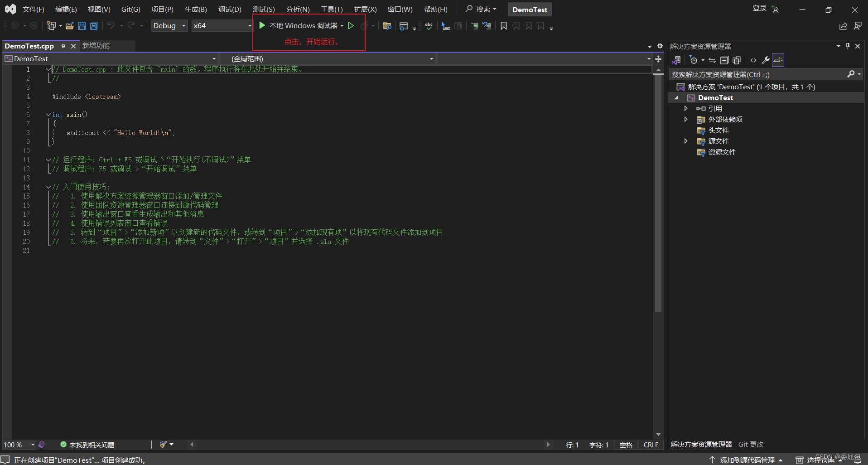Click the Navigate Backward arrow icon

click(x=16, y=26)
